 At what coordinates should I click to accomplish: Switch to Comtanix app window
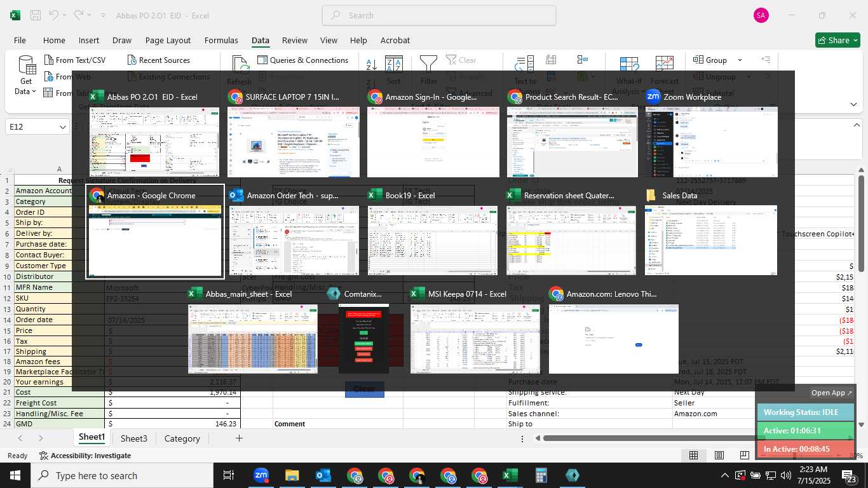363,330
